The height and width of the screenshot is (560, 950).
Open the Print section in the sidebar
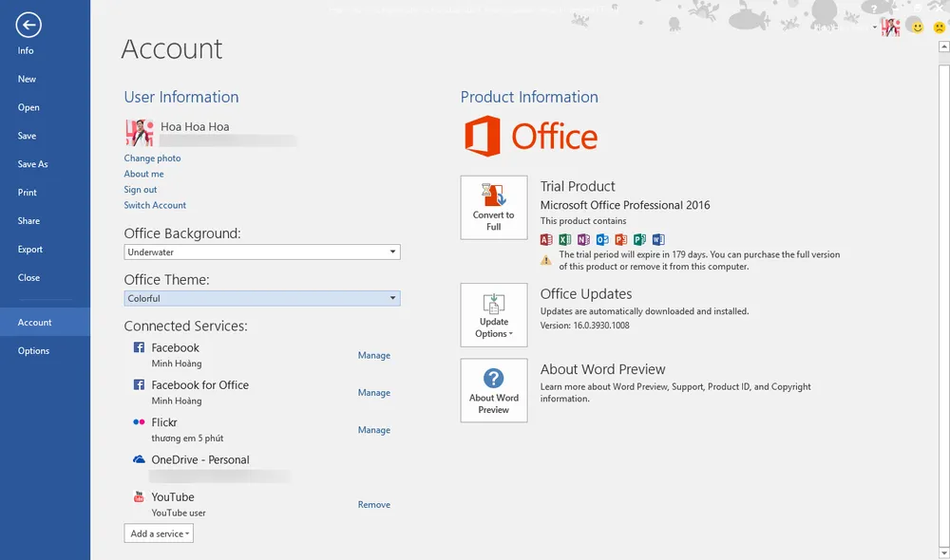coord(28,193)
